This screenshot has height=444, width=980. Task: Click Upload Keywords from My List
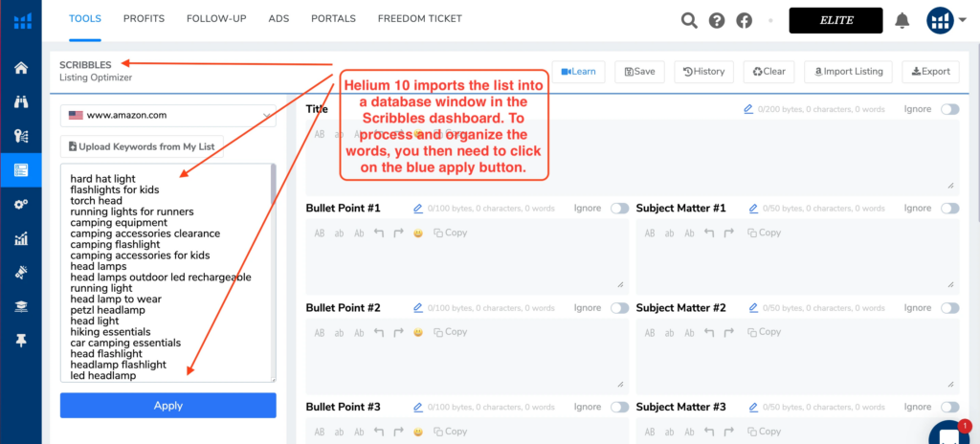tap(142, 147)
